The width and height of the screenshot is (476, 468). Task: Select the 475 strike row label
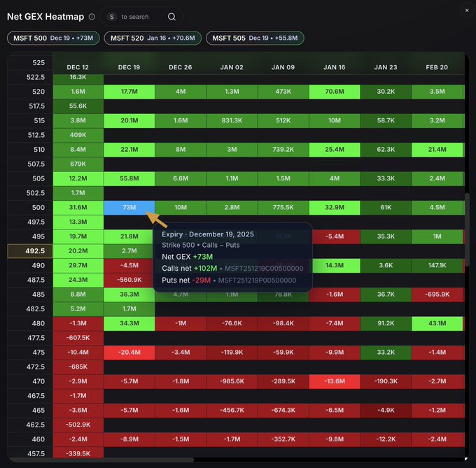pyautogui.click(x=30, y=353)
